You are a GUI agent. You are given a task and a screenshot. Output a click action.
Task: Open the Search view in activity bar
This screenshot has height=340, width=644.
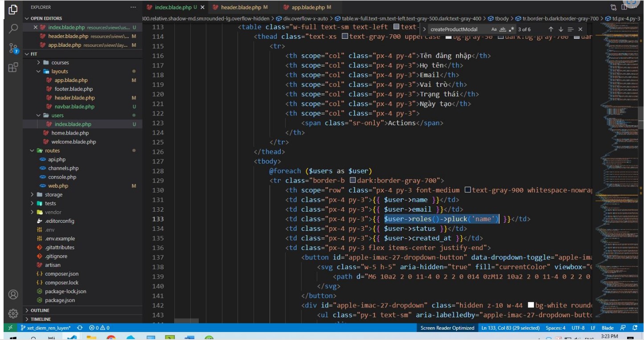13,29
